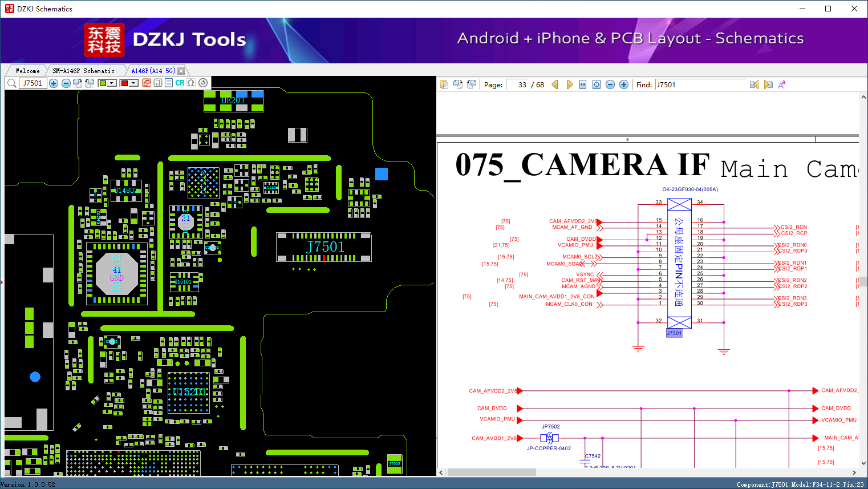Click the orange overlapping-squares layer icon
868x489 pixels.
click(147, 83)
